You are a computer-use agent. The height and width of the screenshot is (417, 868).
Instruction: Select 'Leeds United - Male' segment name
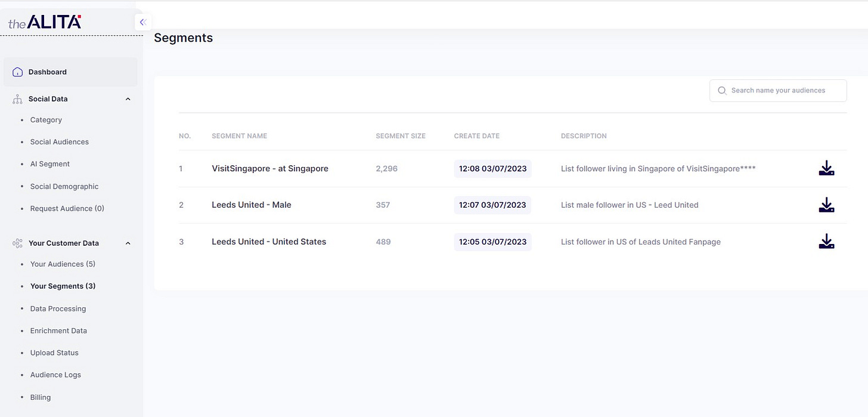coord(252,205)
